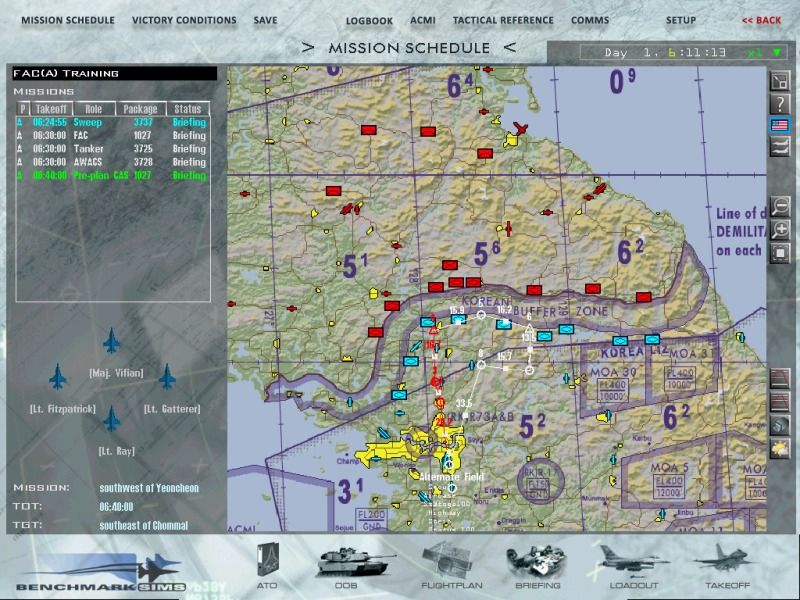Click the << BACK button
Viewport: 800px width, 600px height.
point(761,20)
